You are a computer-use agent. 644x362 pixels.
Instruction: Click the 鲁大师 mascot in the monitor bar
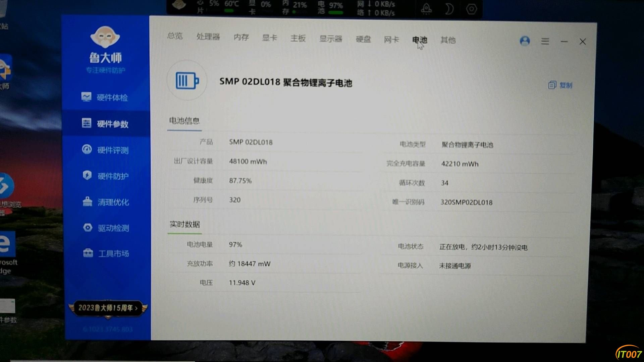pos(179,5)
